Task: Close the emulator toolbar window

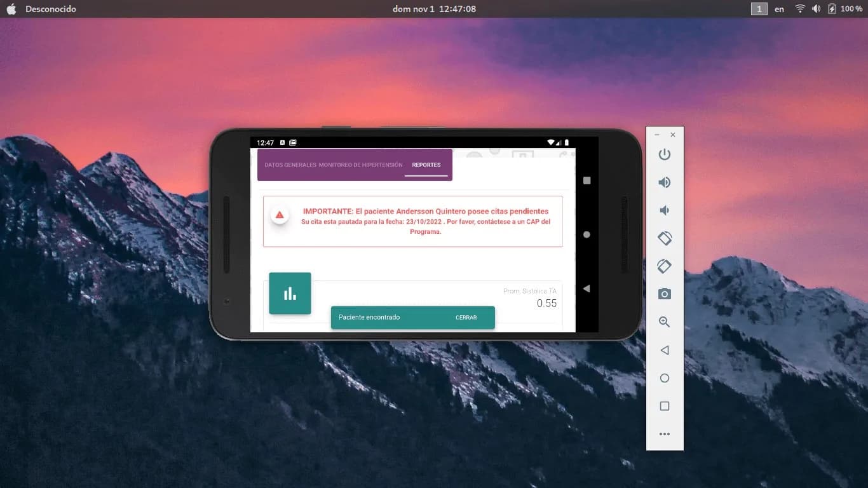Action: point(673,135)
